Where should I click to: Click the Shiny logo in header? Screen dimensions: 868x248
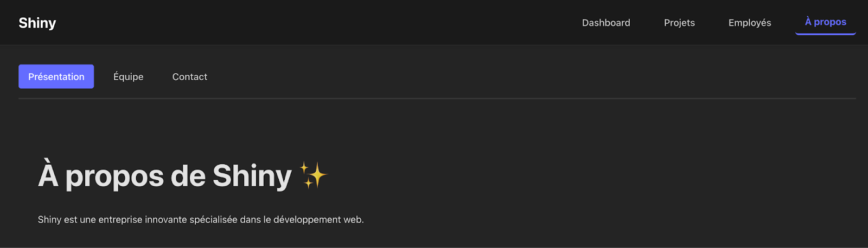pyautogui.click(x=37, y=23)
